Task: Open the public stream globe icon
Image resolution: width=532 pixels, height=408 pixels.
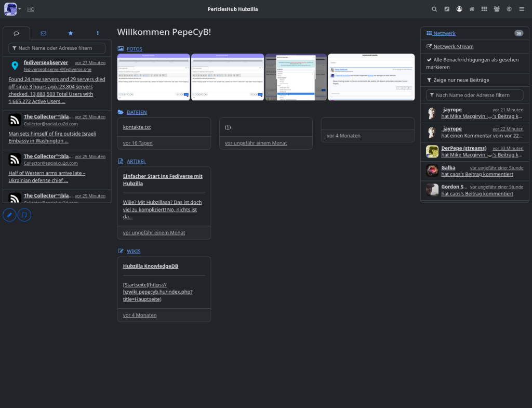Action: 509,9
